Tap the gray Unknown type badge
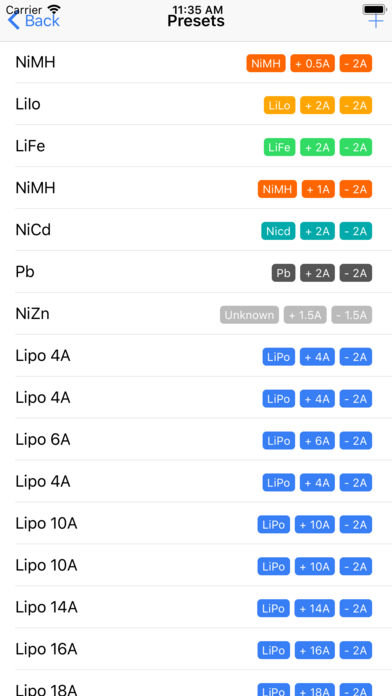This screenshot has width=392, height=696. point(249,315)
